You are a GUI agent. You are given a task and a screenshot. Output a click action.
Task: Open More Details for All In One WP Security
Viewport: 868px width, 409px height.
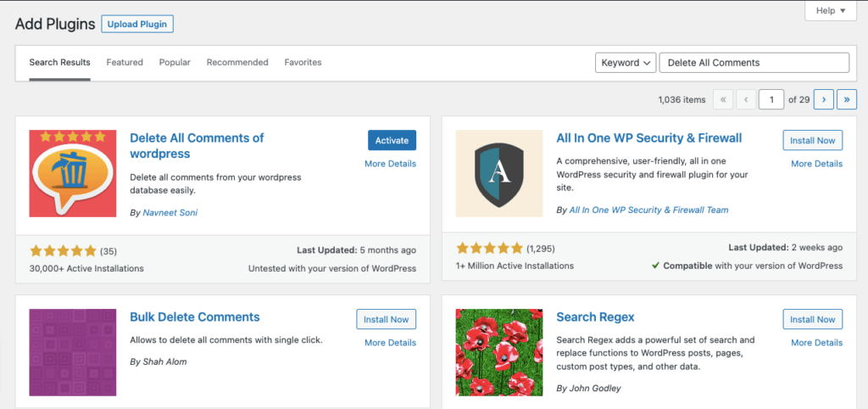[817, 164]
